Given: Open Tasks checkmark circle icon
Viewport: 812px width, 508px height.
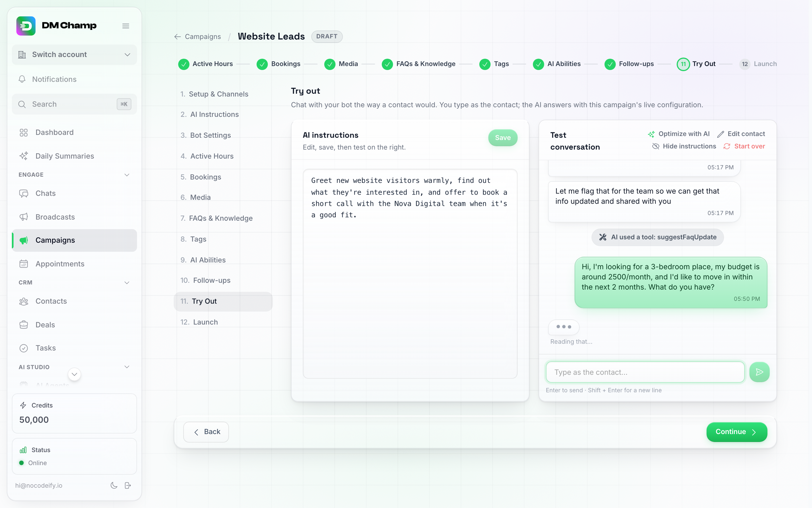Looking at the screenshot, I should (x=23, y=348).
